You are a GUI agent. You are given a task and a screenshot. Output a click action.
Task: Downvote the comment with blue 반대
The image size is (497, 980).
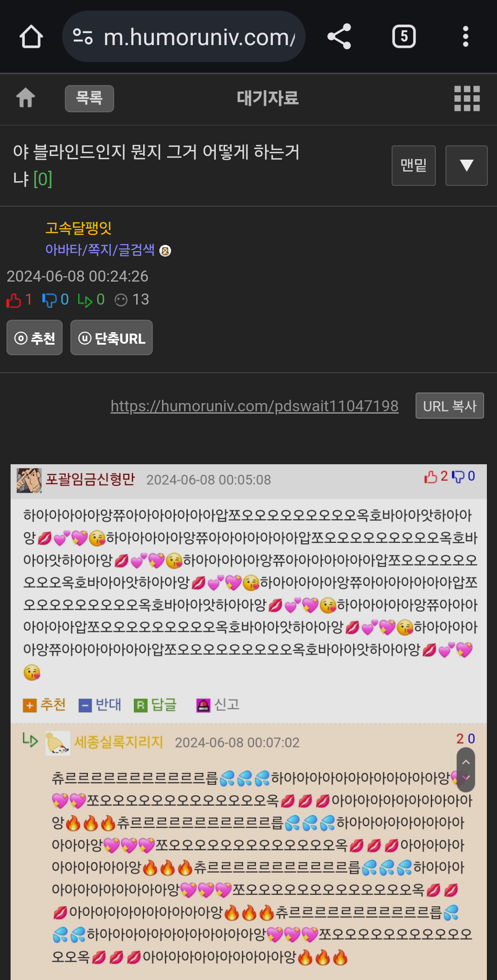click(100, 705)
